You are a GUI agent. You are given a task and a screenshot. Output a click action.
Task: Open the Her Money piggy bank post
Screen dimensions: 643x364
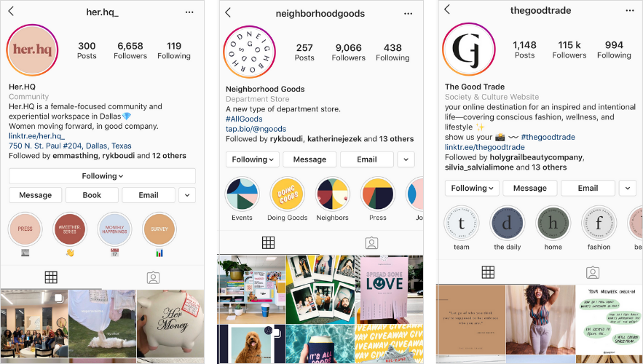click(170, 323)
